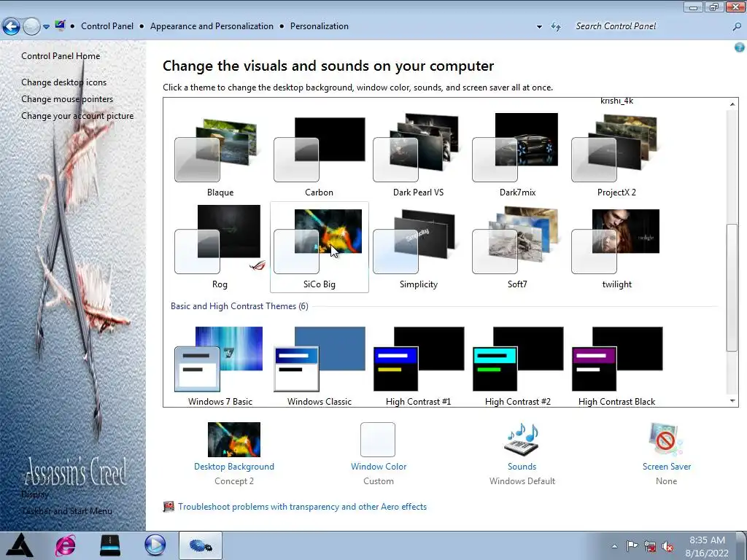Show hidden system tray icons
Image resolution: width=747 pixels, height=560 pixels.
click(x=614, y=547)
